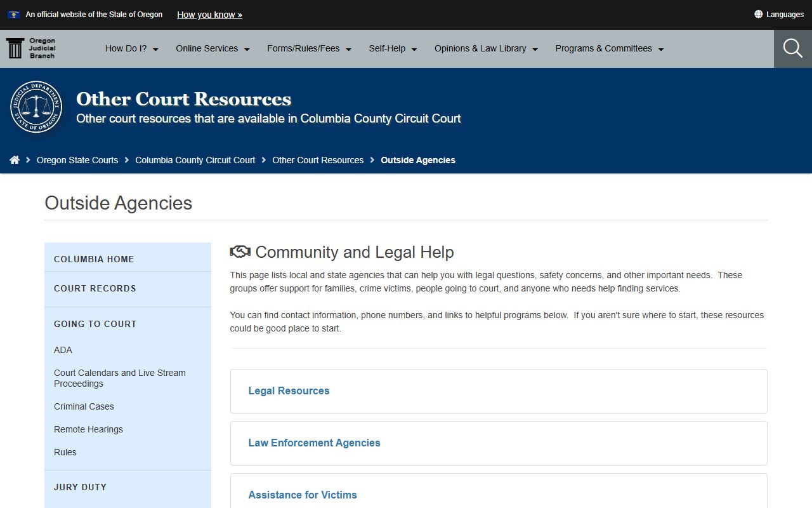Open the site search magnifier
812x508 pixels.
[x=793, y=48]
